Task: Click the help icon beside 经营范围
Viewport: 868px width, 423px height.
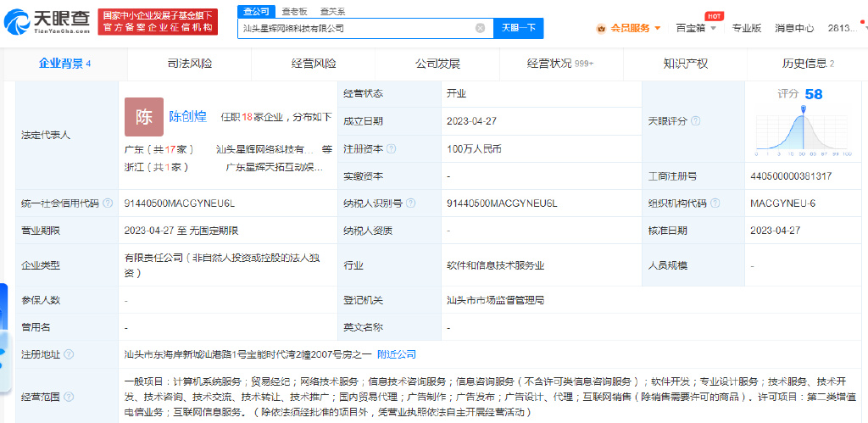Action: (x=68, y=396)
